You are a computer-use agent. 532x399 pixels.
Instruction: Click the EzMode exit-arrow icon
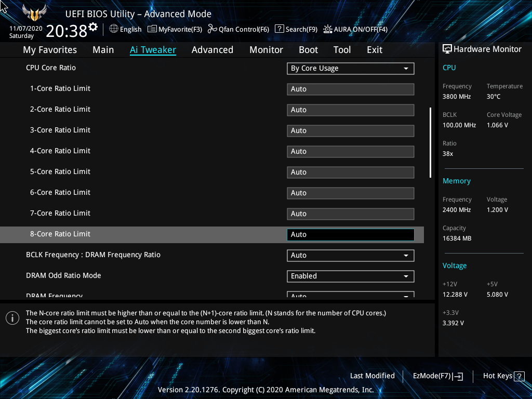click(x=458, y=376)
